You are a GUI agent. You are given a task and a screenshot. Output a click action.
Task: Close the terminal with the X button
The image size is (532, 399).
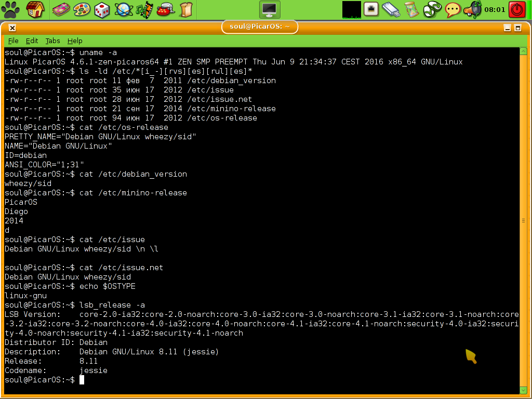pos(12,28)
